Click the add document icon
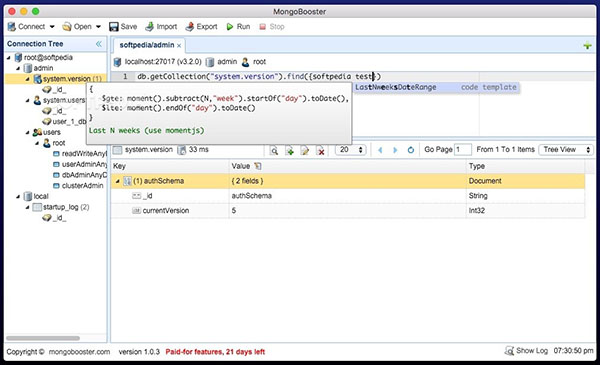The width and height of the screenshot is (600, 365). tap(290, 150)
